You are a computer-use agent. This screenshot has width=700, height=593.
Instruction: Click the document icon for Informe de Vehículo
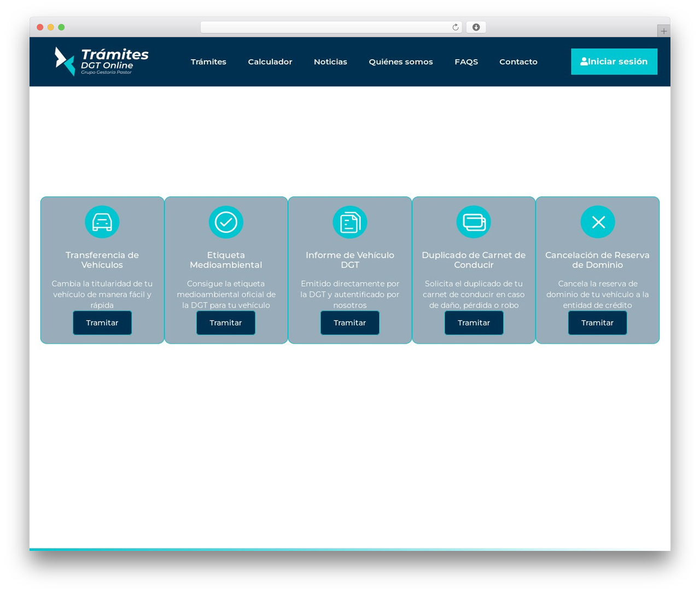pyautogui.click(x=350, y=222)
